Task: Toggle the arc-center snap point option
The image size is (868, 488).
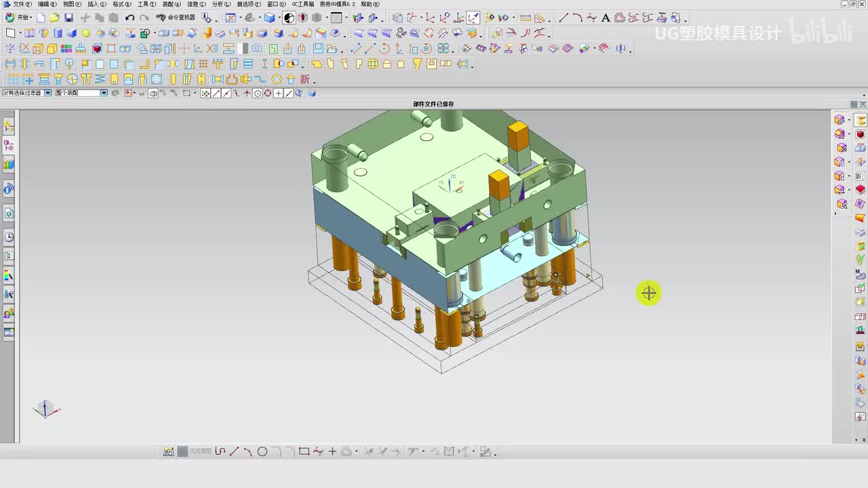Action: [258, 94]
